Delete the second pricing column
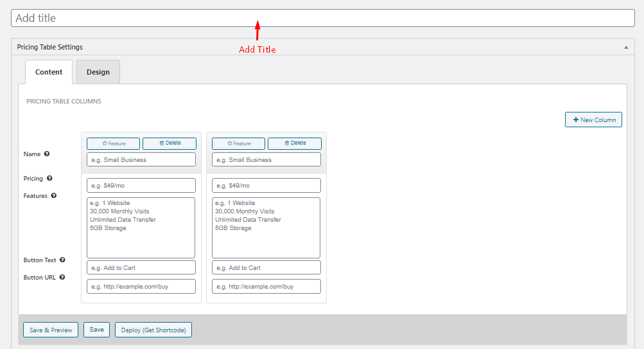Viewport: 644px width, 349px height. [295, 143]
